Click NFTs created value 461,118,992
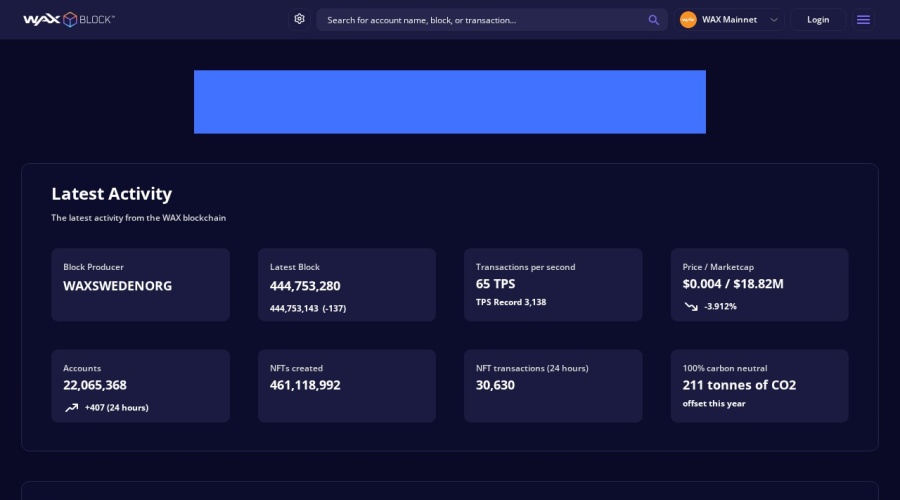900x500 pixels. point(305,385)
